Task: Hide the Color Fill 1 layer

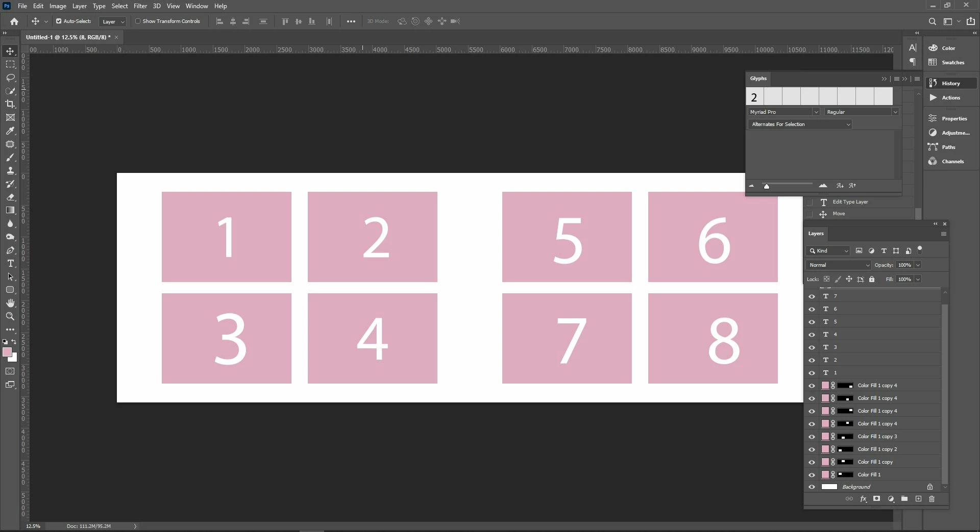Action: (812, 474)
